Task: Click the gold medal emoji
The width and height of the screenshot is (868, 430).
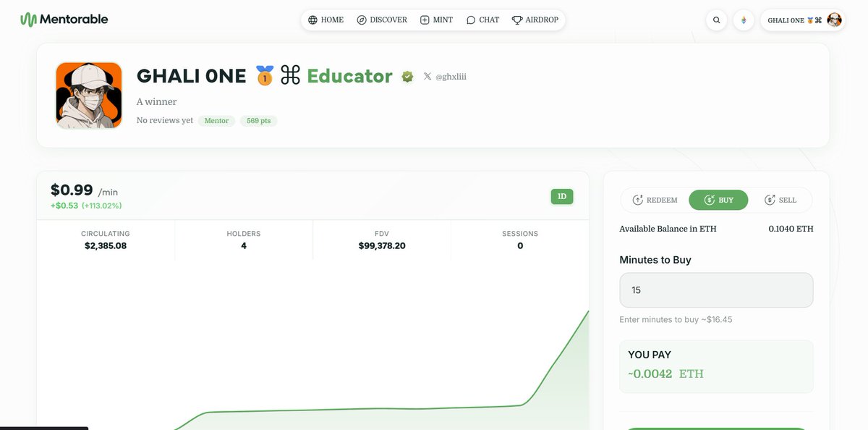Action: click(265, 75)
